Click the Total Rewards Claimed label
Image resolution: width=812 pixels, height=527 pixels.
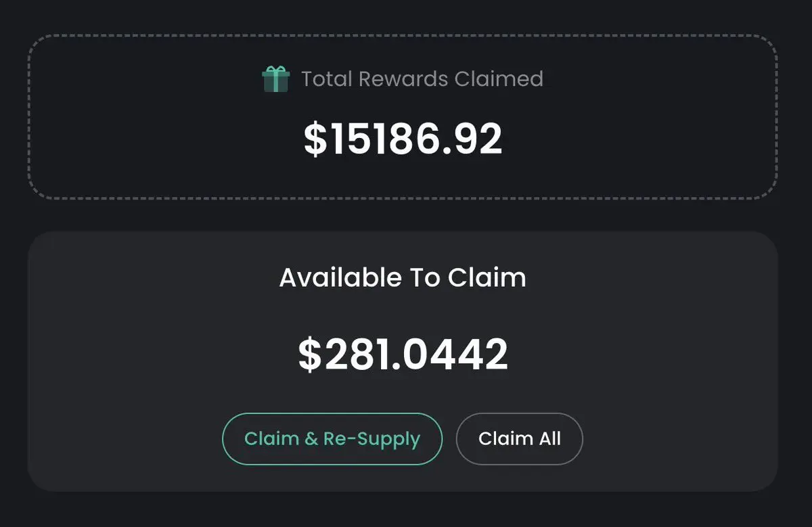click(x=422, y=79)
